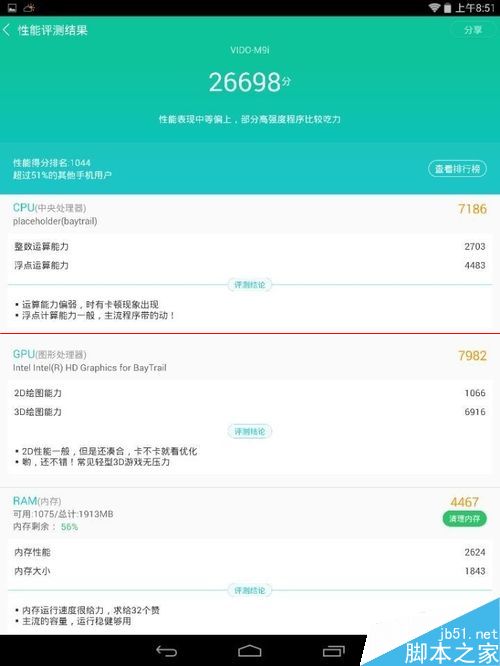Screen dimensions: 500x666
Task: View the ranking list 查看排行榜
Action: [457, 169]
